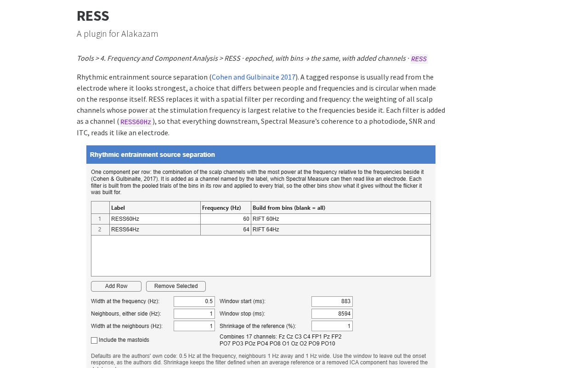Click the Remove Selected button
The image size is (588, 368).
click(176, 286)
